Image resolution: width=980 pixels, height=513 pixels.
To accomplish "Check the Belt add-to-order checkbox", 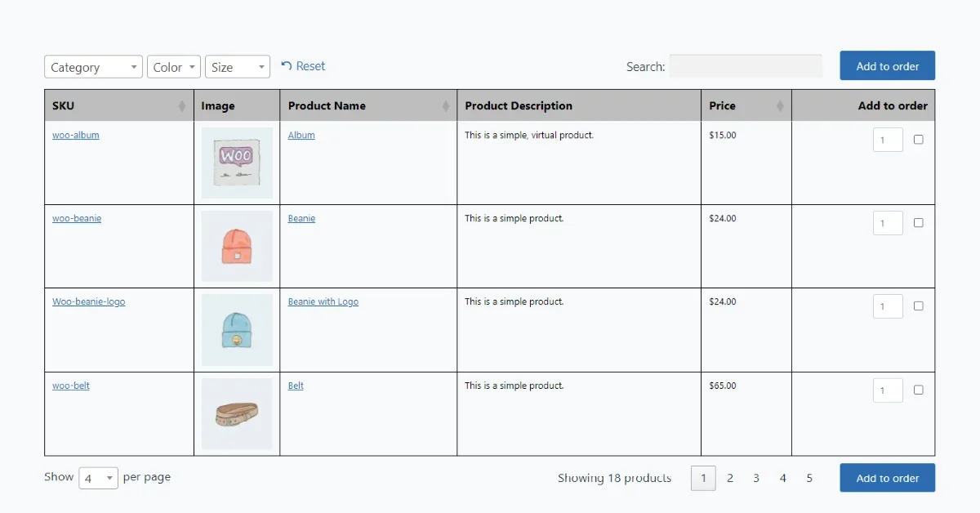I will pos(918,390).
